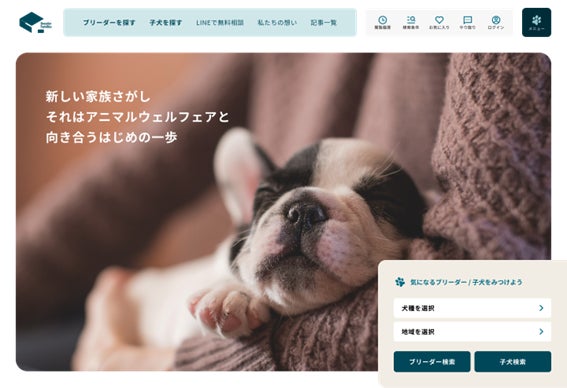Open LINEで無料相談 navigation item
Screen dimensions: 567x388
tap(220, 22)
